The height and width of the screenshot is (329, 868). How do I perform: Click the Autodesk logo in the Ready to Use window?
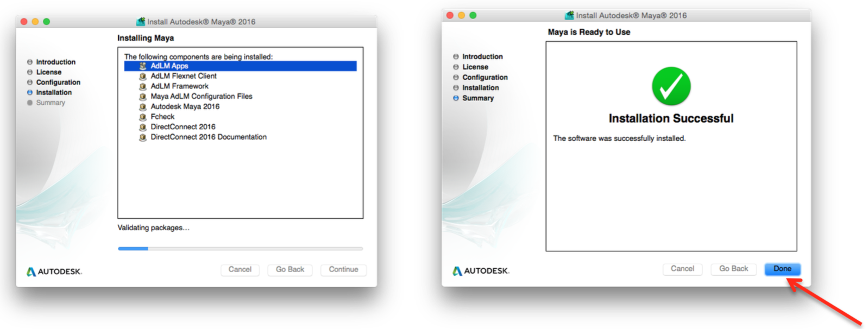481,270
